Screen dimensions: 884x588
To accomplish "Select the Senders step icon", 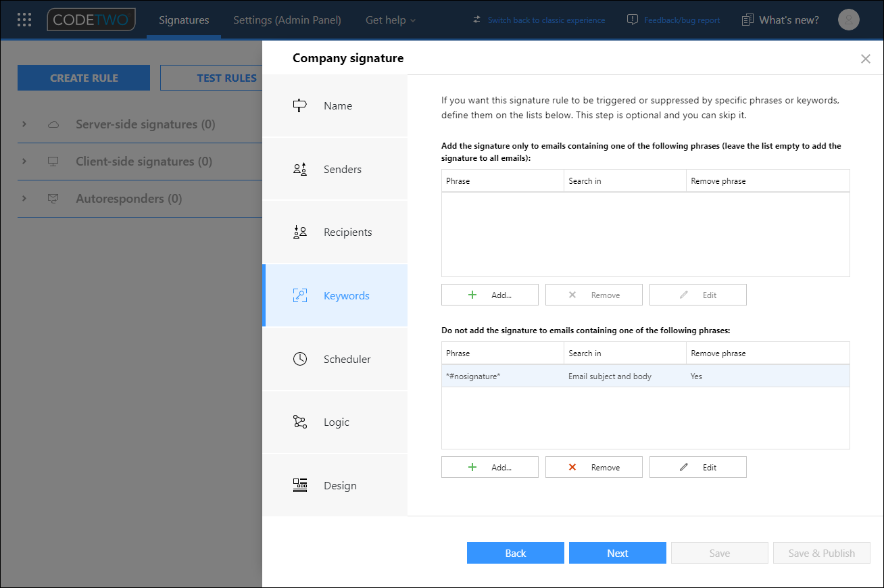I will pyautogui.click(x=300, y=169).
